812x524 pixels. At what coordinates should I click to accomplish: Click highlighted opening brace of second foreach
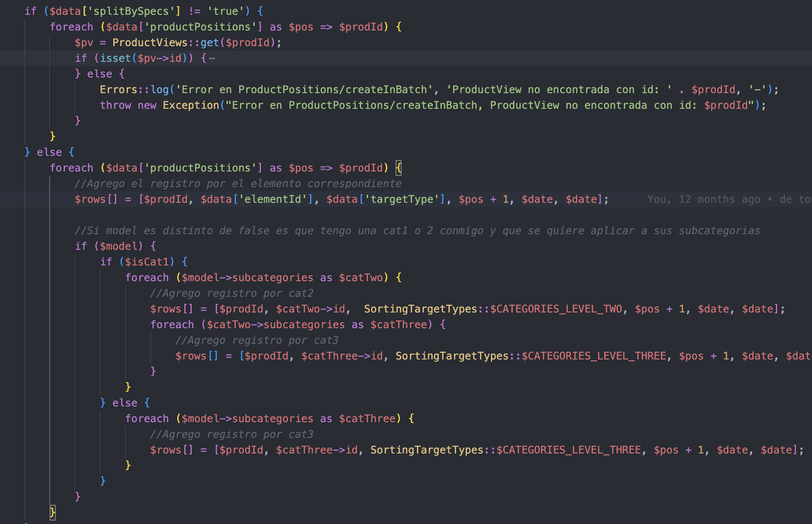click(399, 168)
